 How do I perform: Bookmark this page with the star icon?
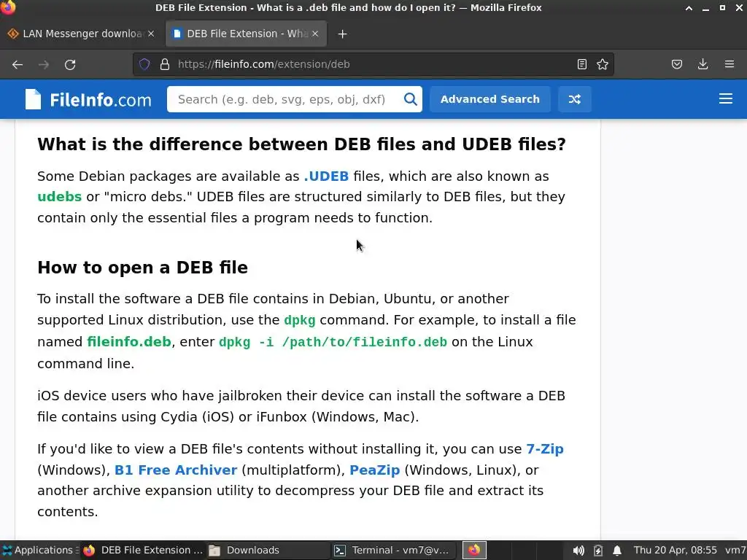[603, 64]
